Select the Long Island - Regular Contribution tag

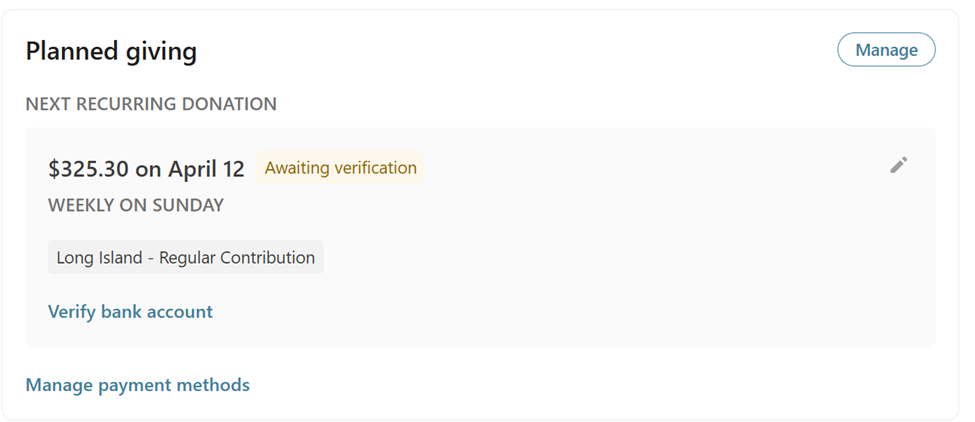(185, 258)
